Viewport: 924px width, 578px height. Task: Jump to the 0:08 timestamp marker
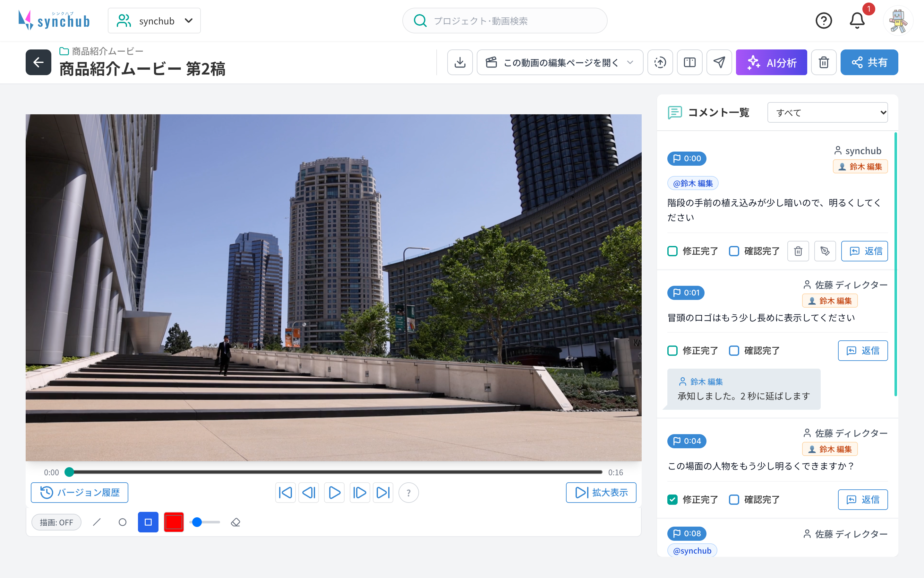pos(687,533)
